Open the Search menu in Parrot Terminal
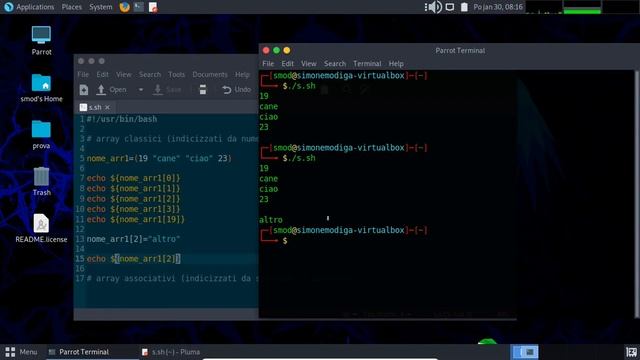Screen dimensions: 640x360 click(x=335, y=64)
